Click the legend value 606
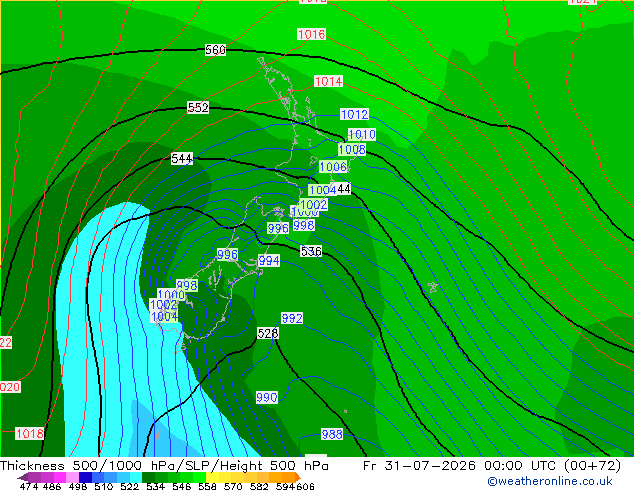The width and height of the screenshot is (634, 490). click(305, 486)
